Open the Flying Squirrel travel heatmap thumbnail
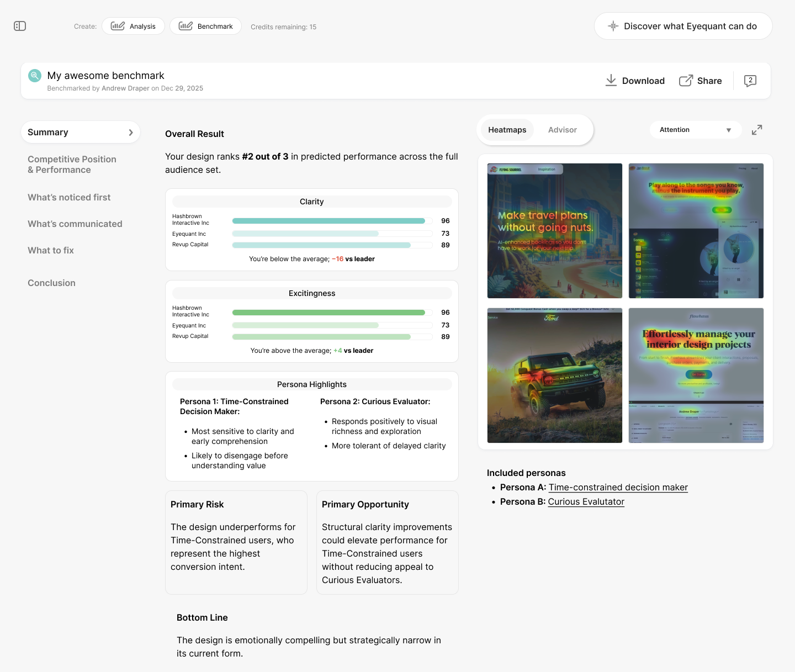 [x=555, y=231]
